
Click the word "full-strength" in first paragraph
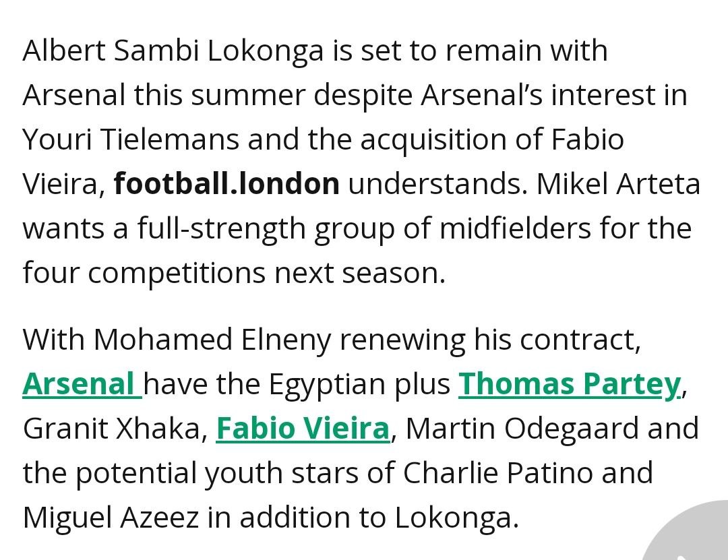coord(221,228)
